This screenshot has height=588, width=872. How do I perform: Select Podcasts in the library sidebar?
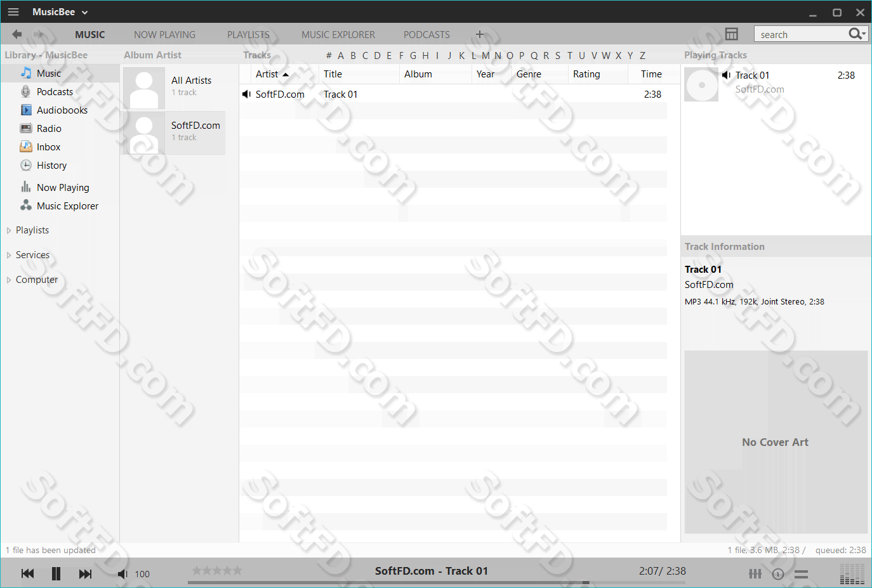click(x=60, y=92)
